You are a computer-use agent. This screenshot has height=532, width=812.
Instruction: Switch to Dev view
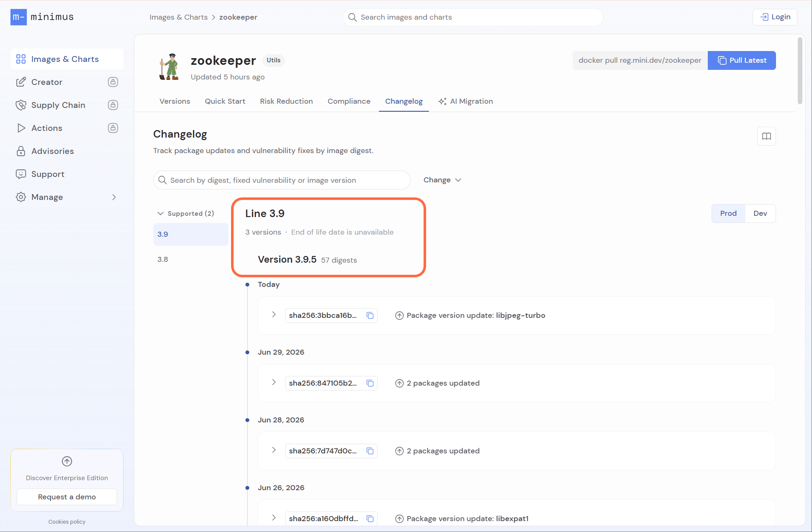(760, 213)
